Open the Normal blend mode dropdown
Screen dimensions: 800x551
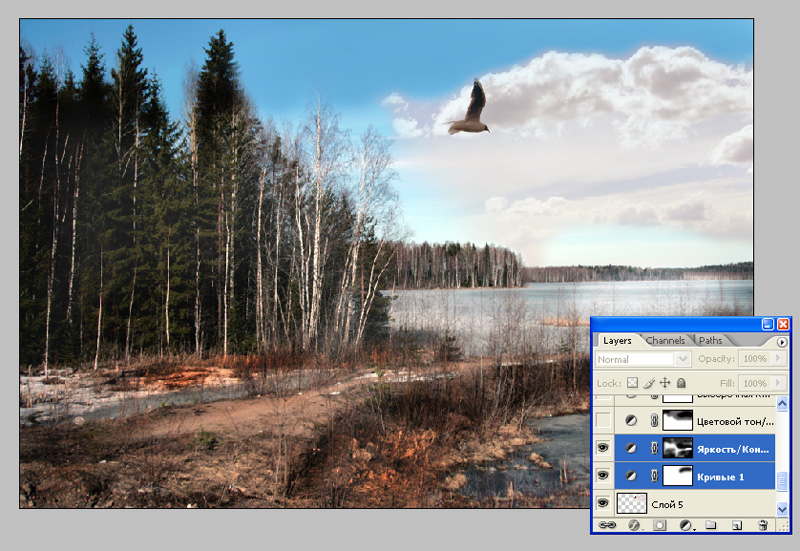[643, 359]
